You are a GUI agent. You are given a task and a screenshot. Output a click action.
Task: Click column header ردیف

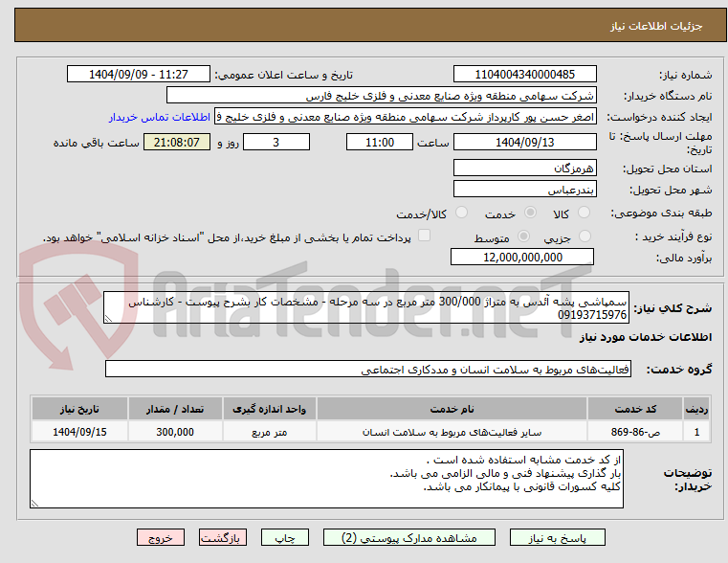(x=696, y=409)
